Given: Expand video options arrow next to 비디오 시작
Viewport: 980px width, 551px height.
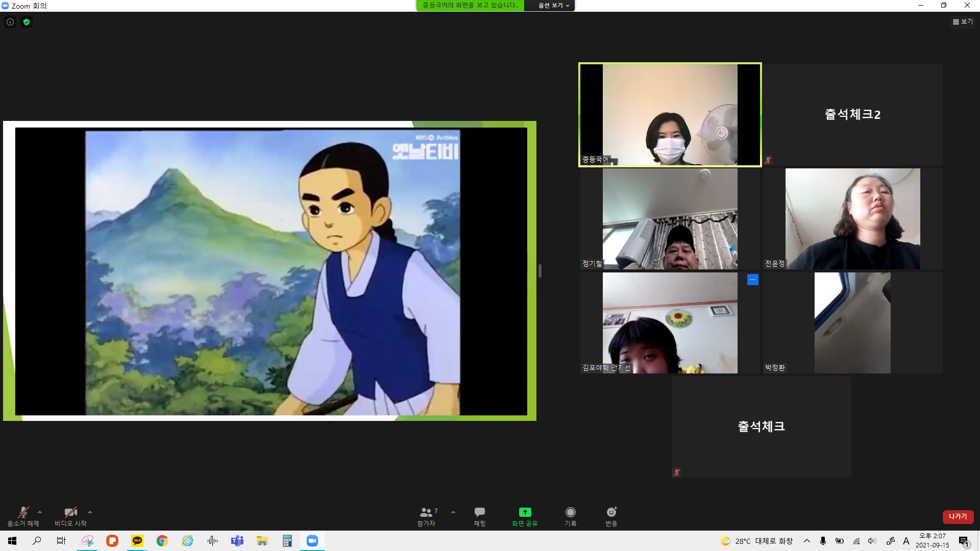Looking at the screenshot, I should (90, 512).
